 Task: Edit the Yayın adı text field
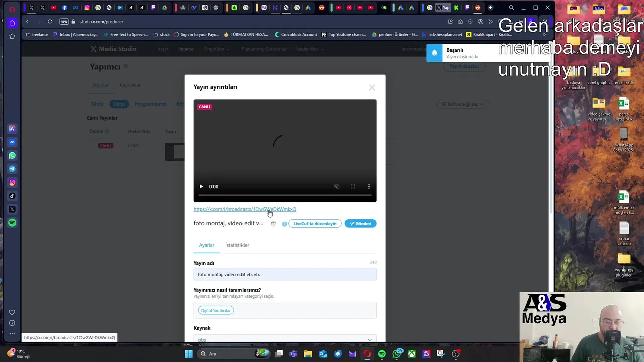point(285,274)
